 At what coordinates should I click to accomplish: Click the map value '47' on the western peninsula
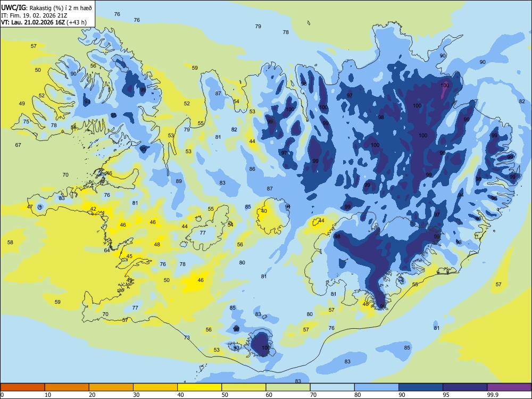point(30,206)
